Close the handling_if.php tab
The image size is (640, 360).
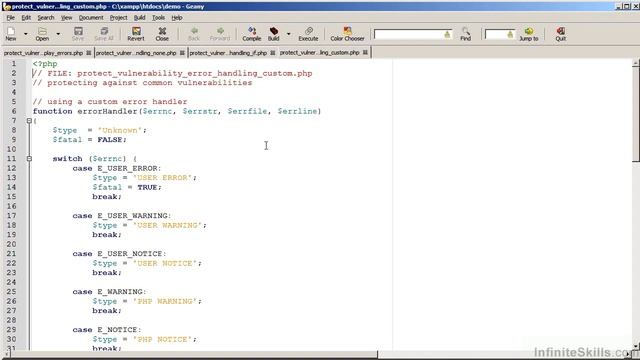pyautogui.click(x=273, y=53)
